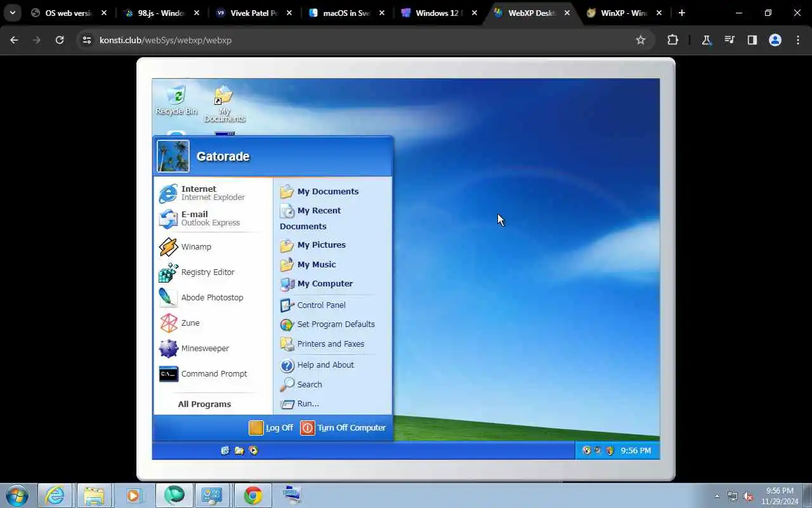Open Internet Explorer on Windows taskbar
Viewport: 812px width, 508px height.
(x=55, y=495)
